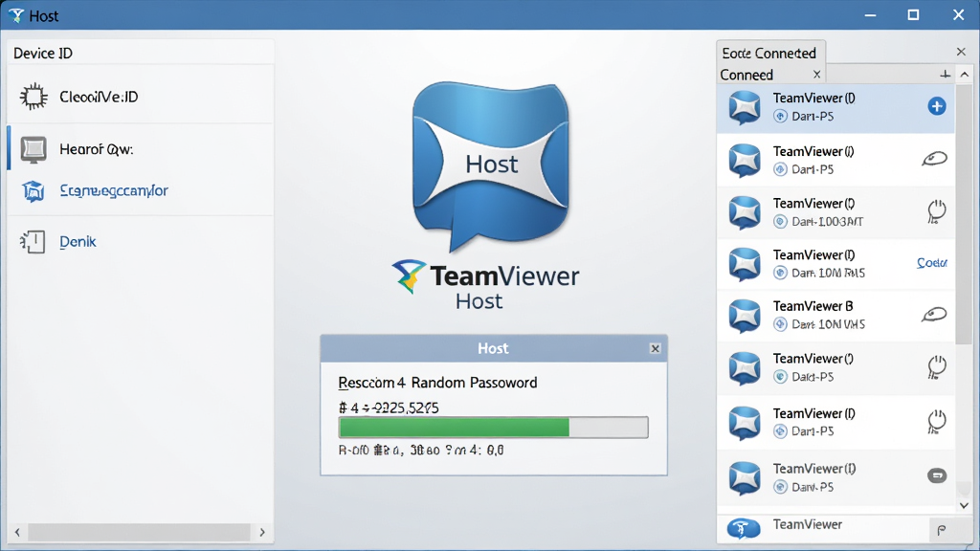Image resolution: width=980 pixels, height=551 pixels.
Task: Click the gray pill icon on the last Dart-PS row
Action: (936, 476)
